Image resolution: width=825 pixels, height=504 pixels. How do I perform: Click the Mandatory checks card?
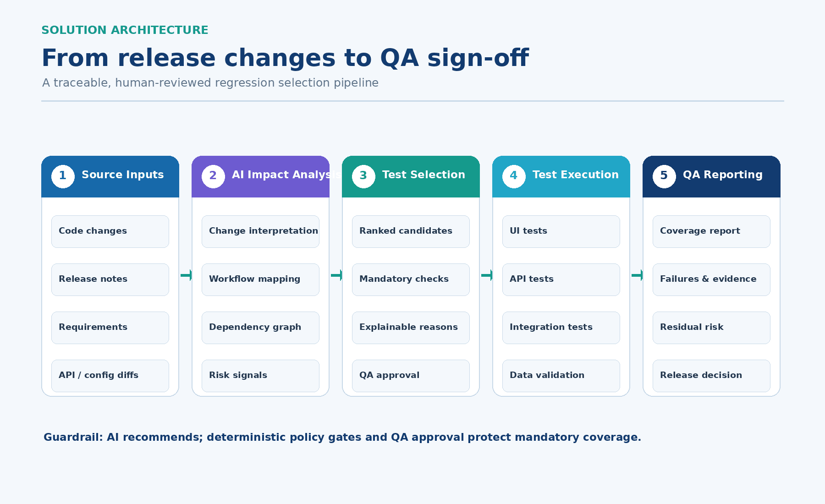411,279
